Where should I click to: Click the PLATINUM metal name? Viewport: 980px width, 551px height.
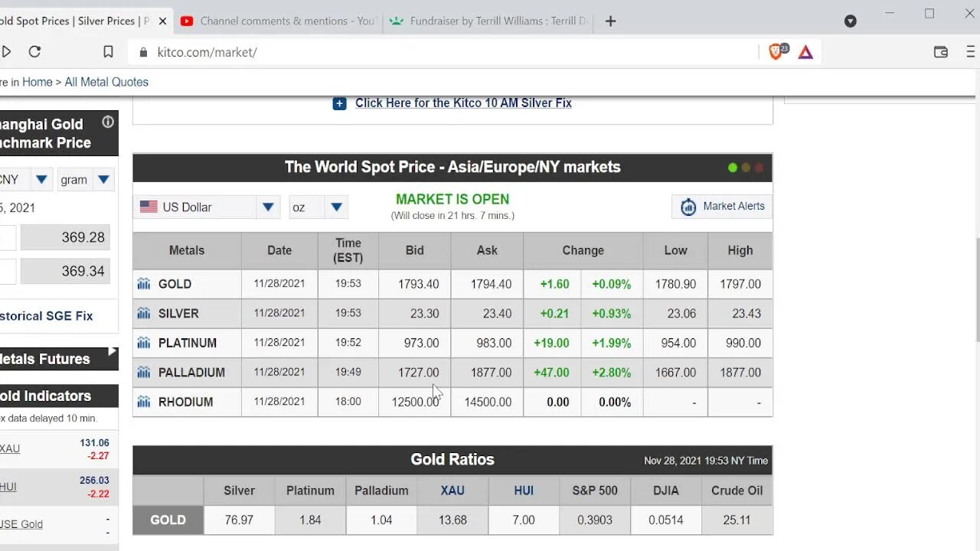(x=188, y=343)
